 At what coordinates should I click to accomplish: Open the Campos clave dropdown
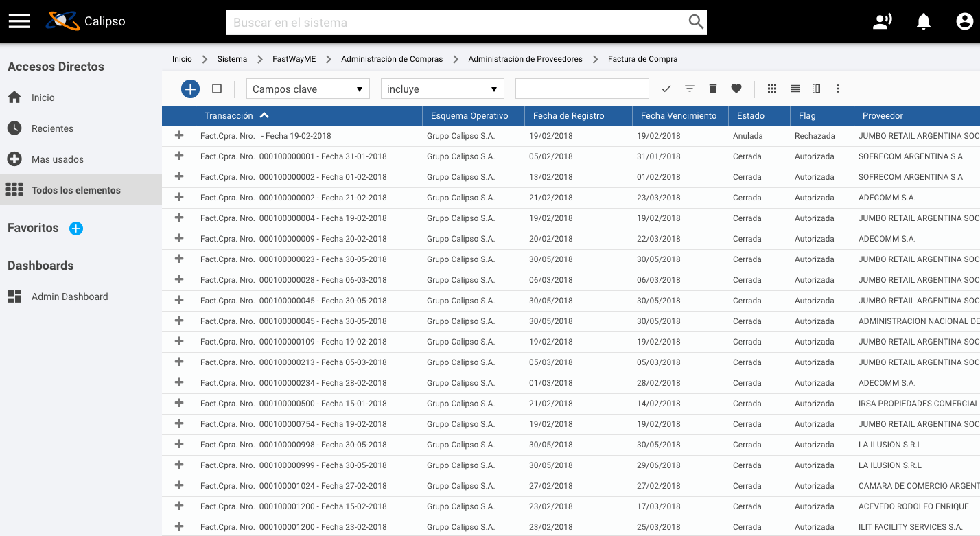[308, 89]
